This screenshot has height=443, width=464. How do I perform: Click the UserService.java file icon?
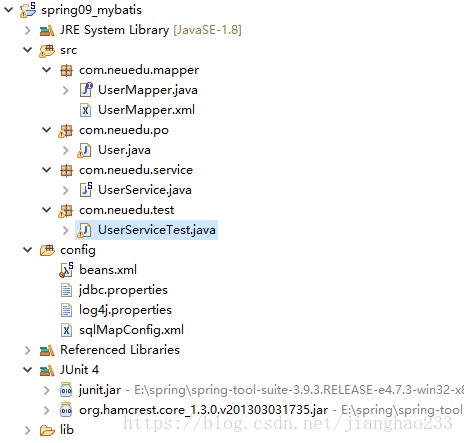86,190
